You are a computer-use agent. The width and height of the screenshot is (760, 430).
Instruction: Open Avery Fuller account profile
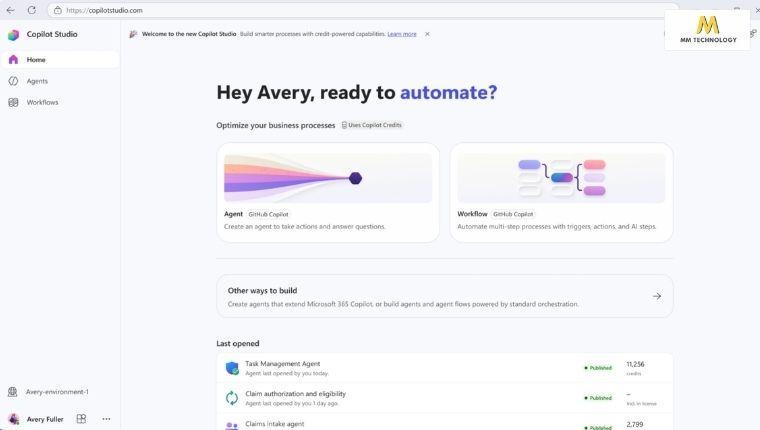(45, 419)
